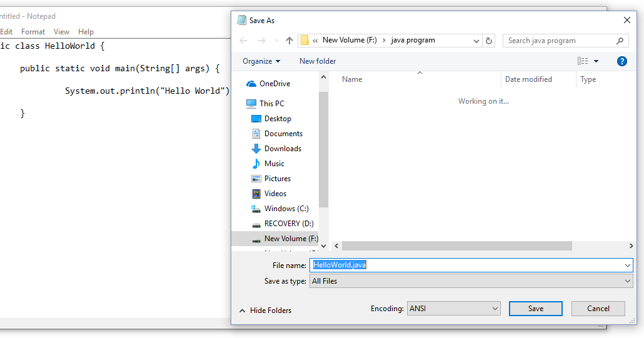
Task: Click java program in address breadcrumb
Action: (x=413, y=40)
